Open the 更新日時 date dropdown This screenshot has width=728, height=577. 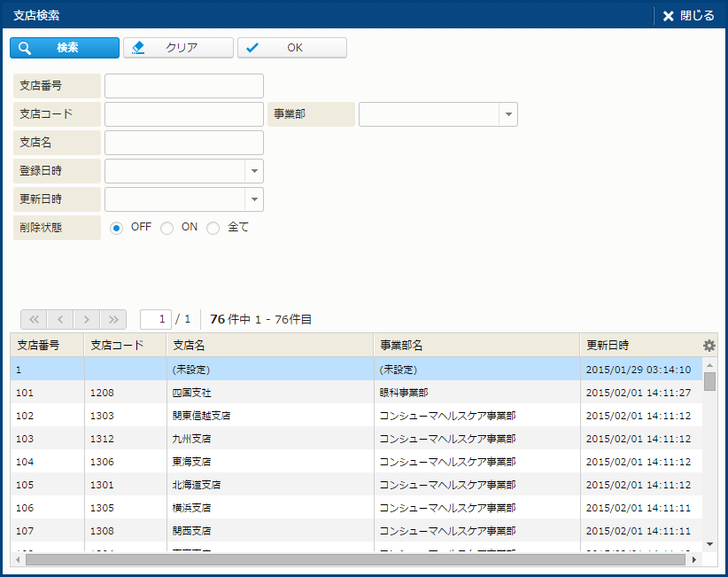click(x=253, y=199)
